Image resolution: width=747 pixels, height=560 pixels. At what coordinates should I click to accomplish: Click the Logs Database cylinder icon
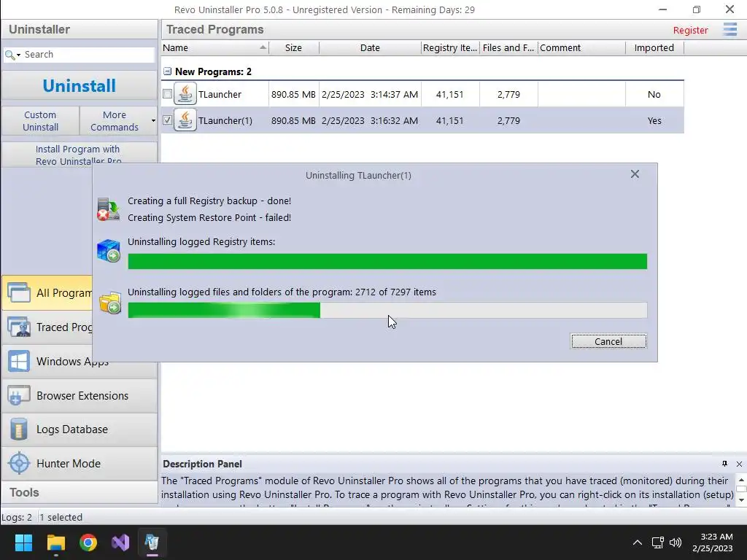[19, 429]
